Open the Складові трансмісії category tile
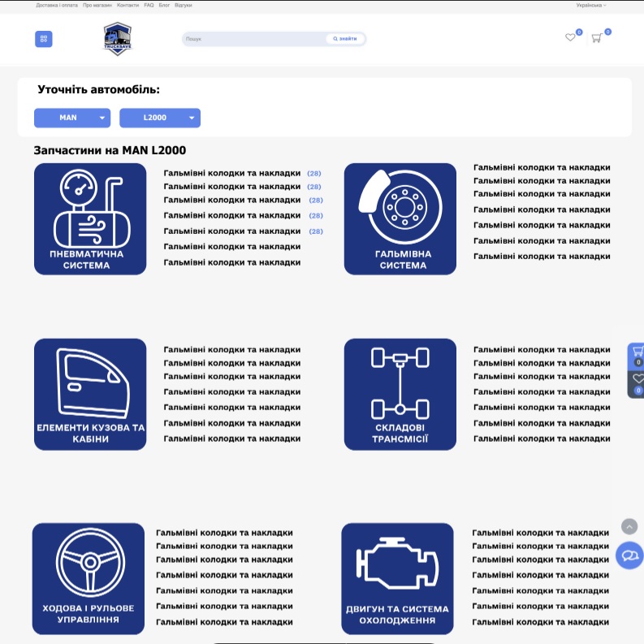 coord(400,394)
